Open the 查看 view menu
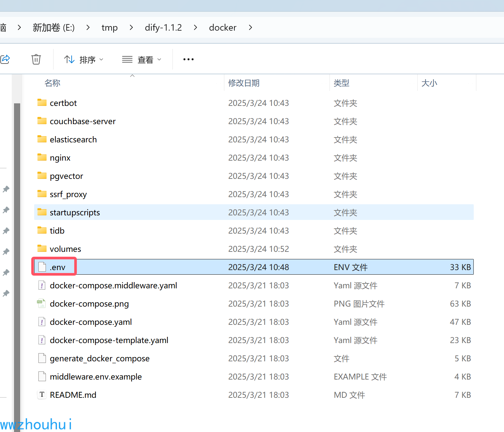 click(142, 59)
